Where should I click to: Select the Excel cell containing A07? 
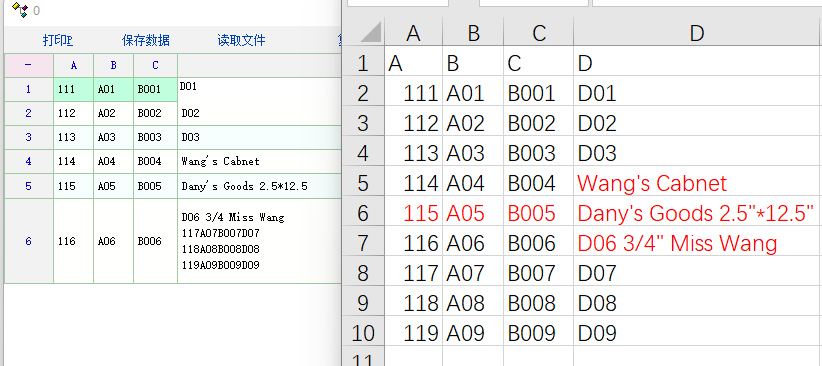click(x=473, y=273)
